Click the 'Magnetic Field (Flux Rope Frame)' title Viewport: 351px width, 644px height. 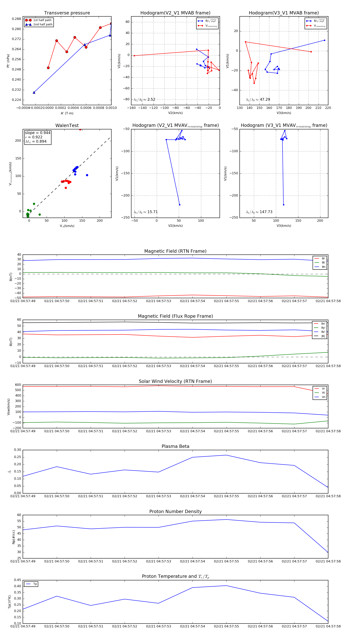[x=175, y=316]
